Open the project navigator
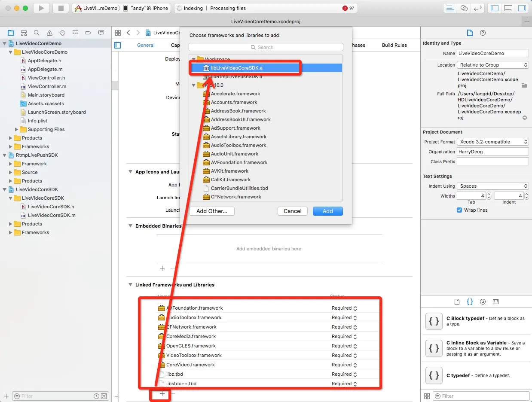The width and height of the screenshot is (532, 402). [x=11, y=33]
